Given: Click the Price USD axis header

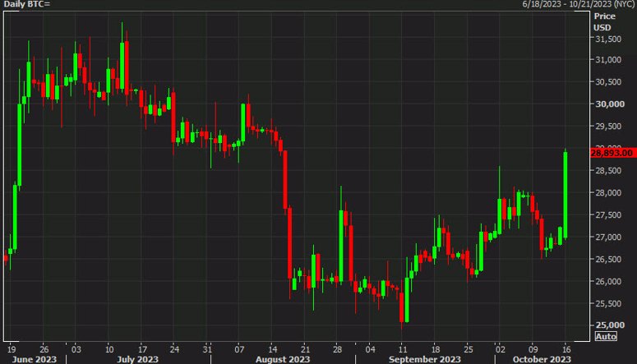Looking at the screenshot, I should point(604,22).
